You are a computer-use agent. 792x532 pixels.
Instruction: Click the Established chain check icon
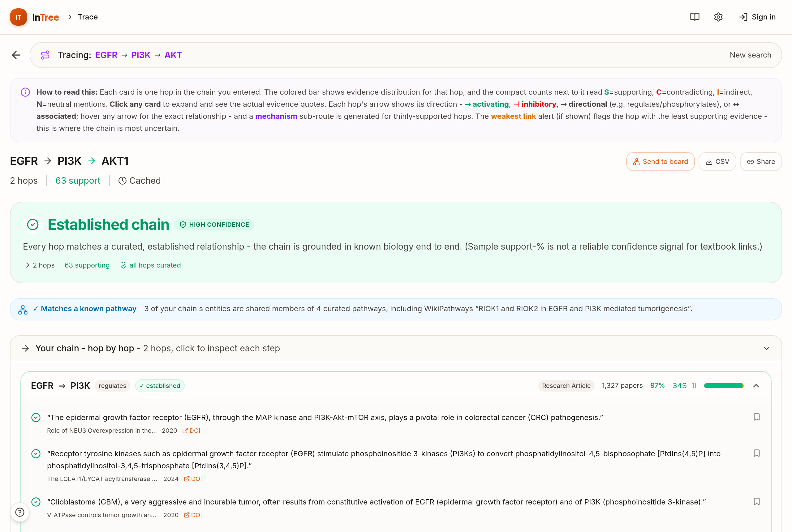[x=32, y=225]
